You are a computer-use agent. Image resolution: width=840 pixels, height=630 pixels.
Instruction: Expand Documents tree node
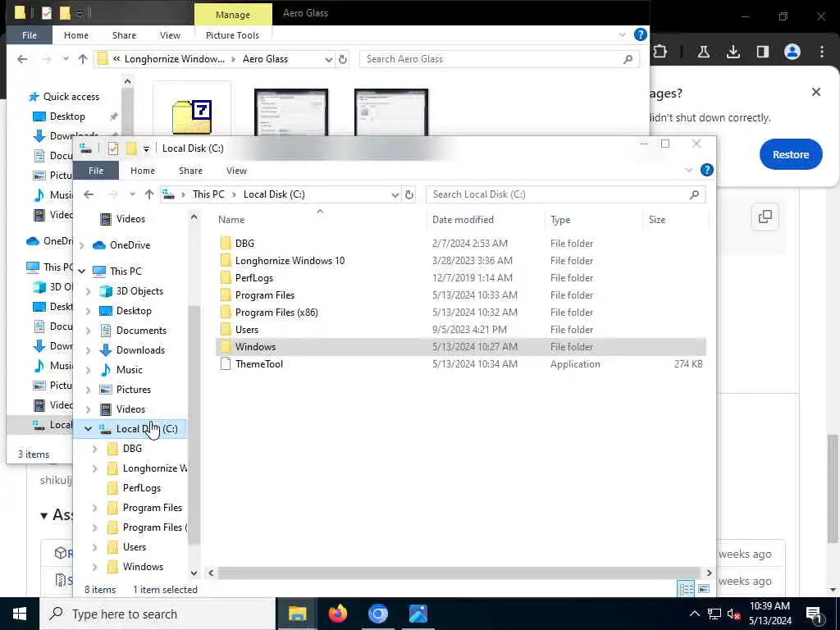(x=89, y=331)
